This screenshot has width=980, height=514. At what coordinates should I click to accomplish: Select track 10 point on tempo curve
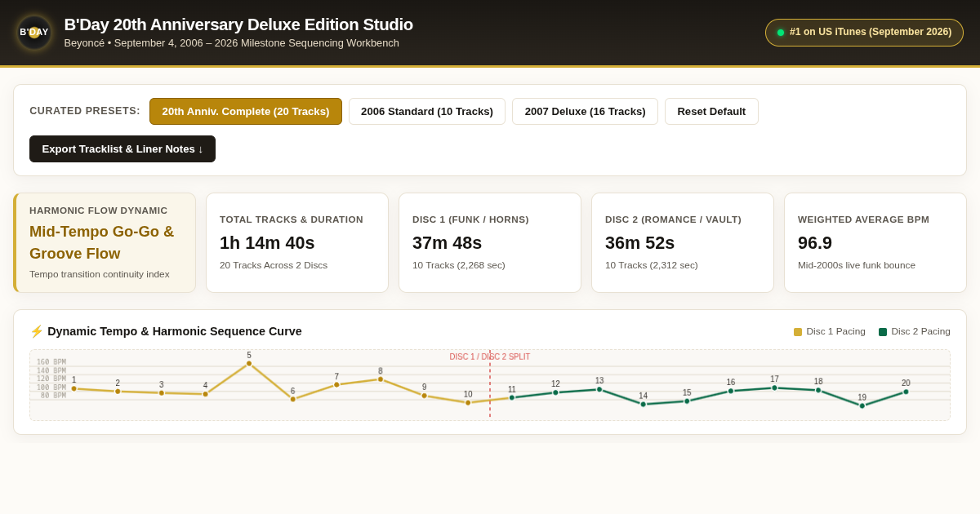click(x=468, y=402)
